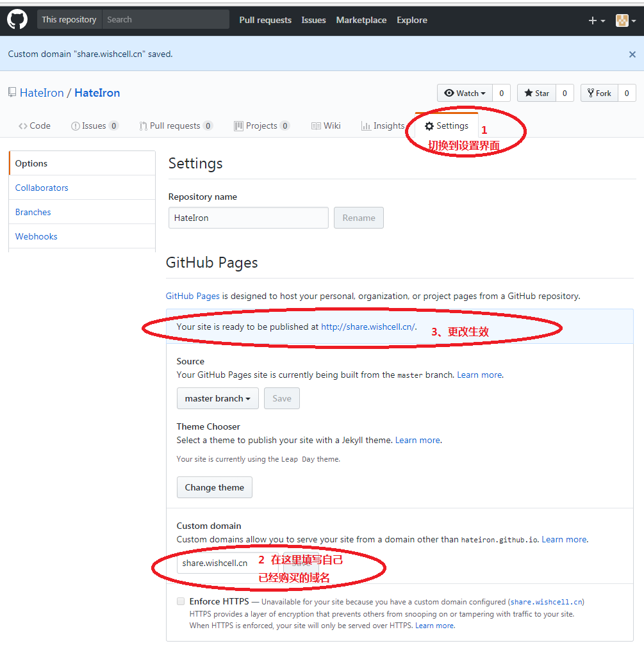This screenshot has height=648, width=644.
Task: Star the HateIron repository
Action: point(536,93)
